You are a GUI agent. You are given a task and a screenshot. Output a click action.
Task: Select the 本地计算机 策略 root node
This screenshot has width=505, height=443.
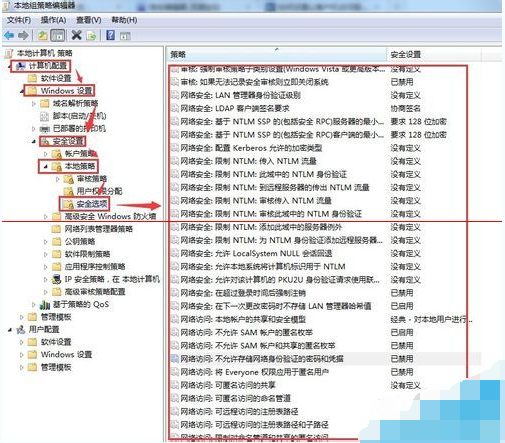pyautogui.click(x=45, y=53)
